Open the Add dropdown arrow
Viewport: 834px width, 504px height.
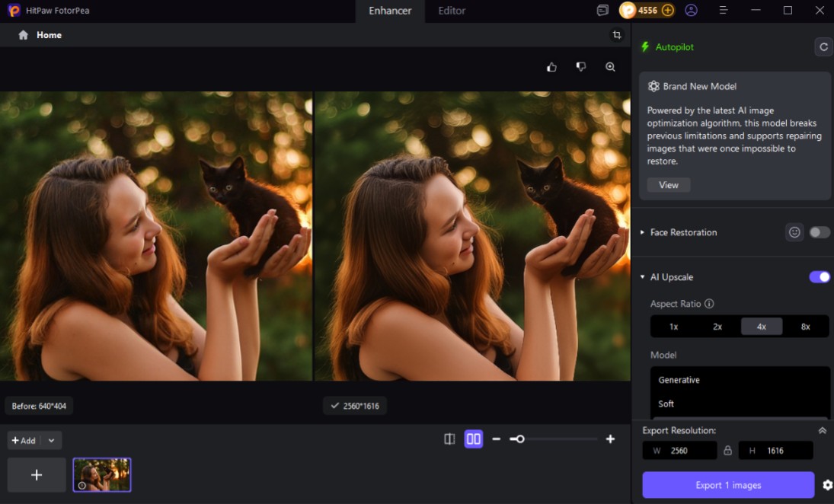(x=51, y=440)
